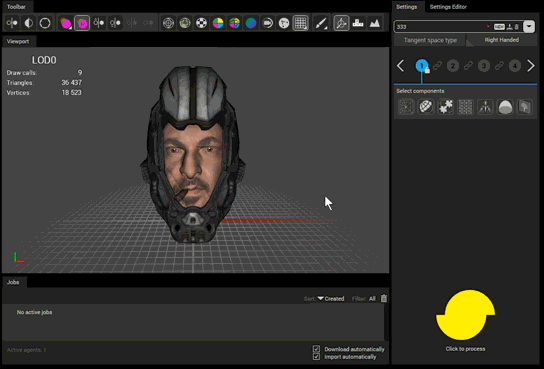Select the dome-shaped component icon
The width and height of the screenshot is (544, 369).
pos(505,107)
